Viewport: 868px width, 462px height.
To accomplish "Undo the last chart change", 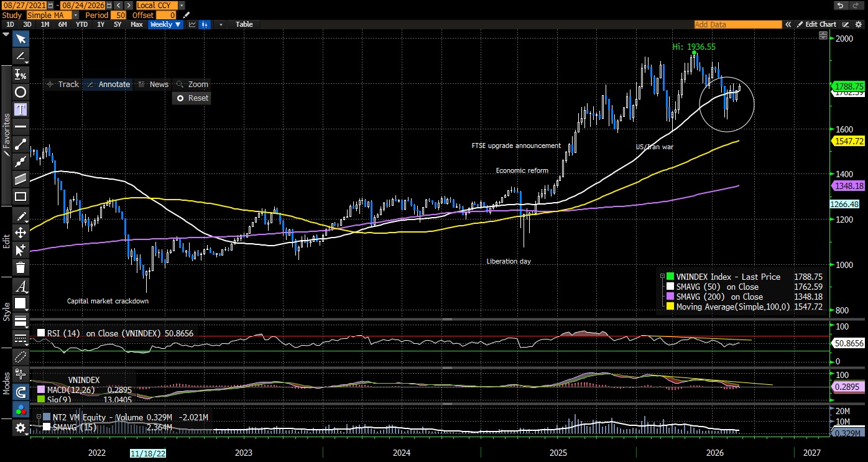I will pyautogui.click(x=841, y=5).
